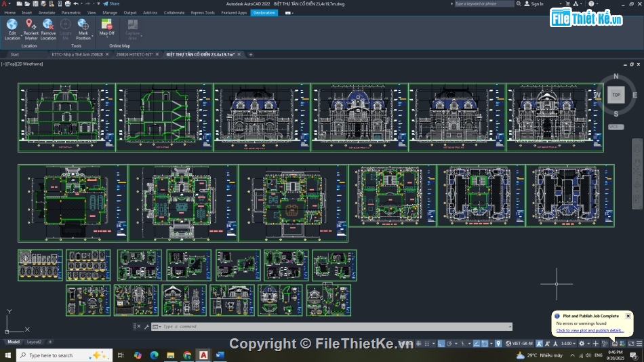The image size is (644, 362).
Task: Click the command line customize wrench icon
Action: pos(146,327)
